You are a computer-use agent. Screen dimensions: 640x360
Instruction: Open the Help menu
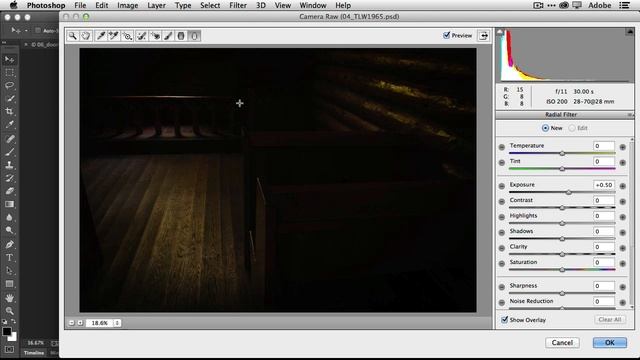343,5
